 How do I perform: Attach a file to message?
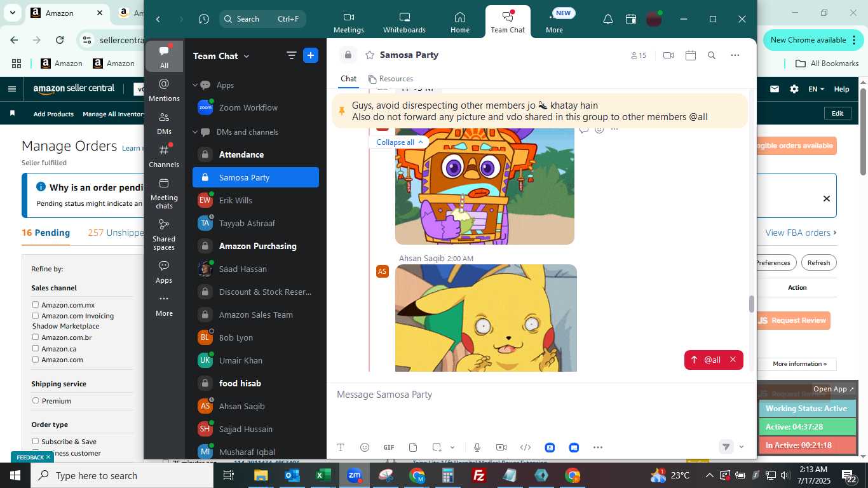coord(413,447)
